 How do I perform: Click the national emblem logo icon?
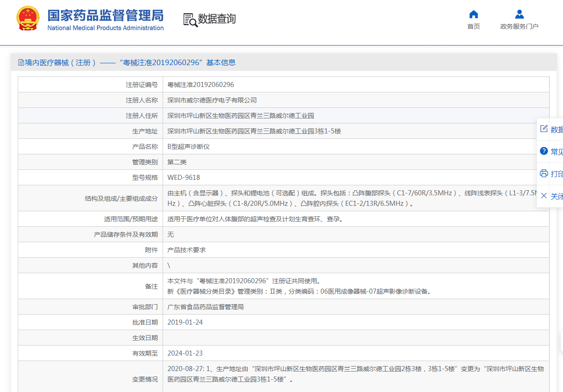click(28, 19)
